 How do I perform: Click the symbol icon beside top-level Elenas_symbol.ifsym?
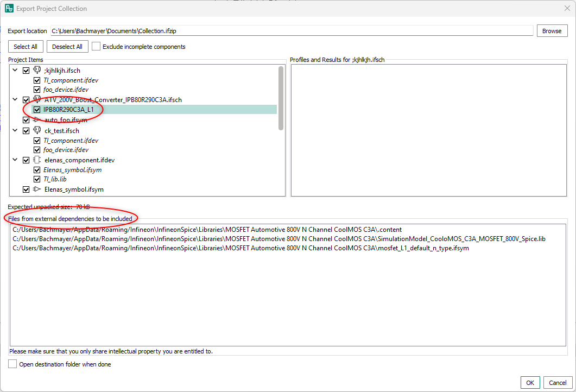click(x=37, y=189)
